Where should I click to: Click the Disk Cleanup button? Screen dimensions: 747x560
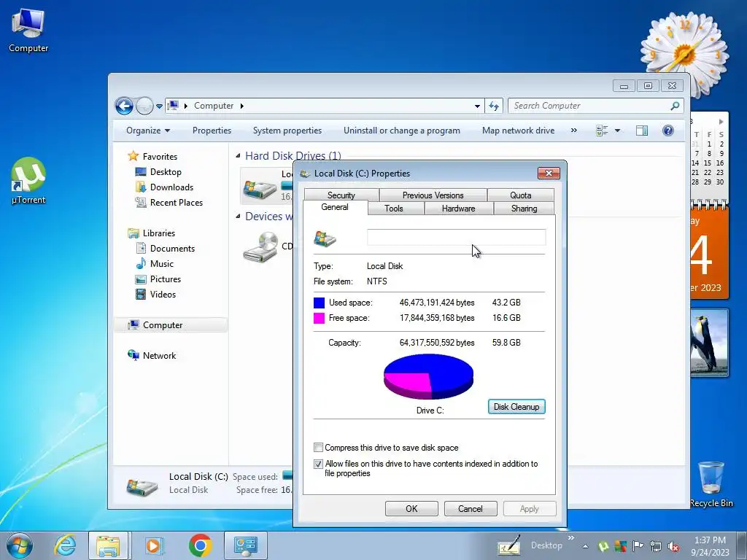point(516,407)
